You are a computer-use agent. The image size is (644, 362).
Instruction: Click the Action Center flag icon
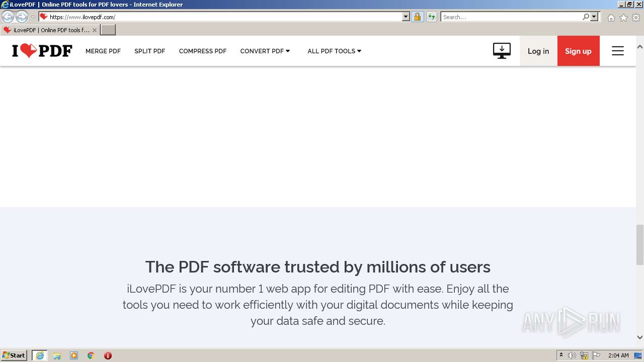[596, 355]
